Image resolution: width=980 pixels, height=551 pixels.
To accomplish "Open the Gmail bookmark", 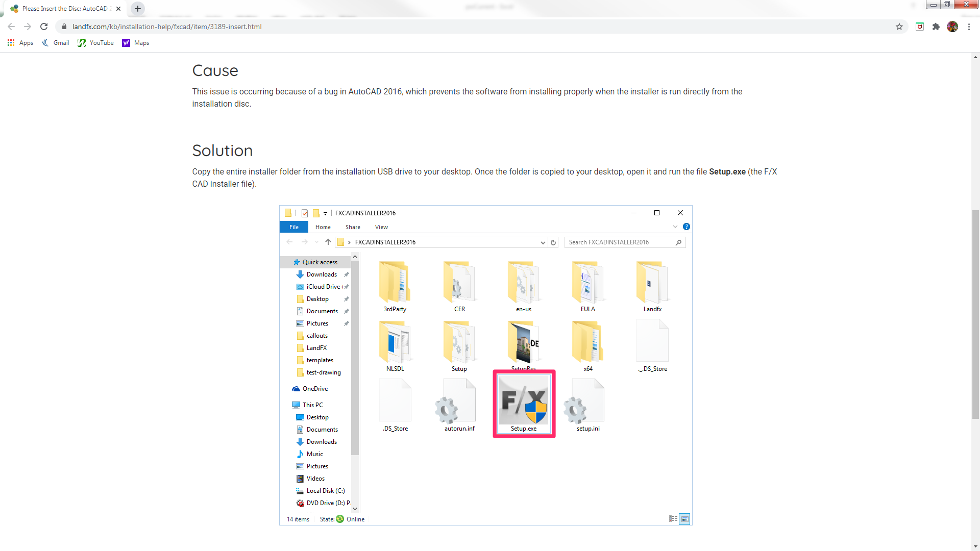I will point(56,43).
